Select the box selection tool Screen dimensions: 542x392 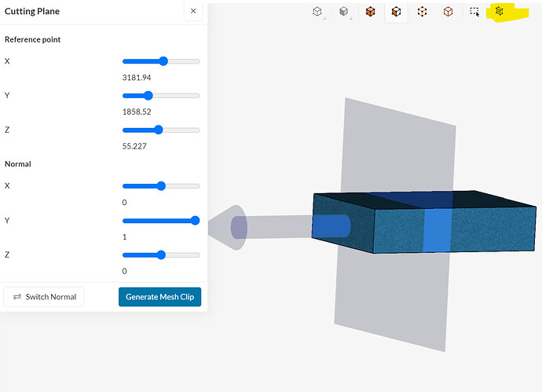474,12
